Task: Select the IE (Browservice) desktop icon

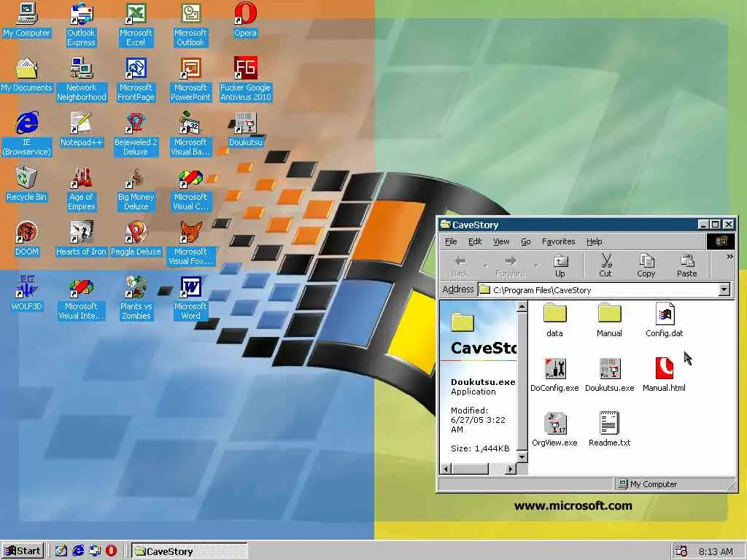Action: coord(27,134)
